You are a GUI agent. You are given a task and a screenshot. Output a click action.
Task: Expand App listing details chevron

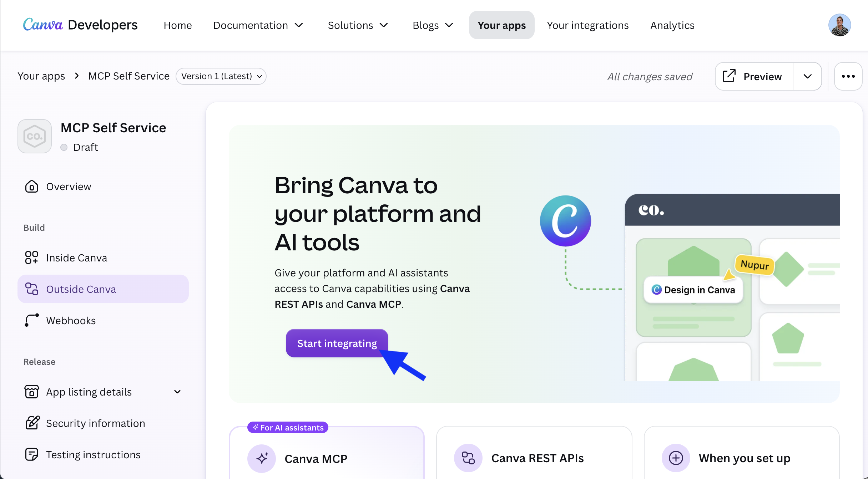(177, 392)
